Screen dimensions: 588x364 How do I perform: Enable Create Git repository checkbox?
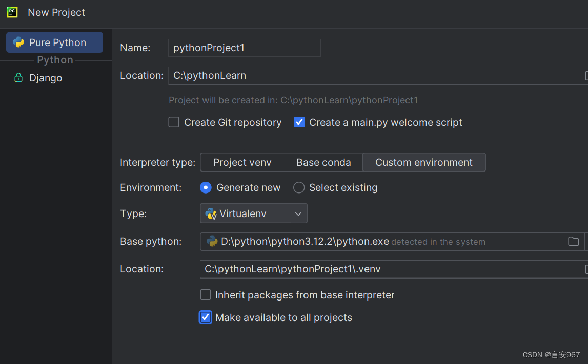174,122
